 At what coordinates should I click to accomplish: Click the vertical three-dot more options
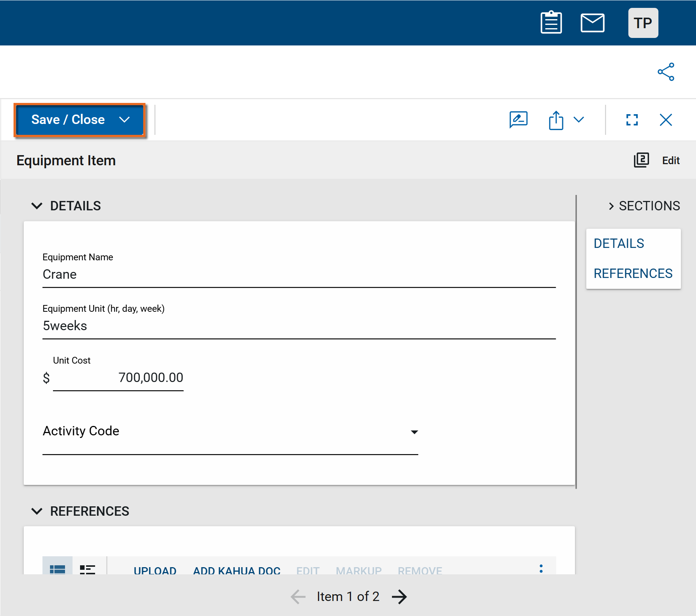tap(541, 569)
